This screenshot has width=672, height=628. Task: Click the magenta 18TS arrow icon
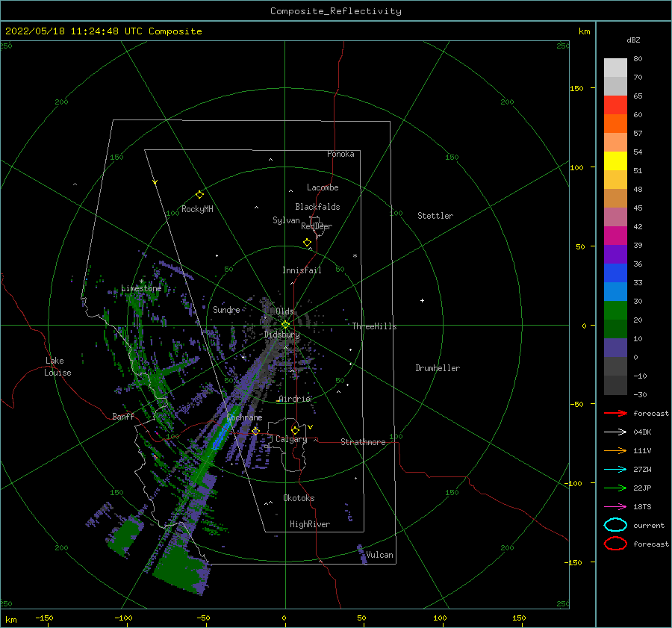[x=615, y=507]
